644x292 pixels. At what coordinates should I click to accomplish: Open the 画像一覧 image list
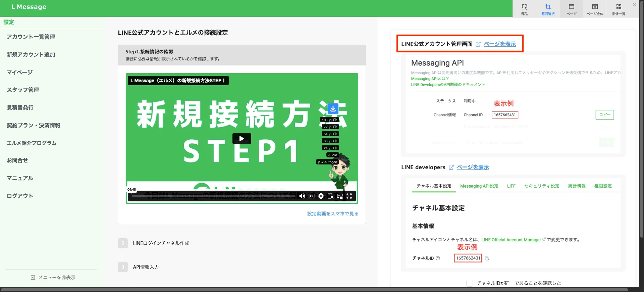tap(619, 9)
